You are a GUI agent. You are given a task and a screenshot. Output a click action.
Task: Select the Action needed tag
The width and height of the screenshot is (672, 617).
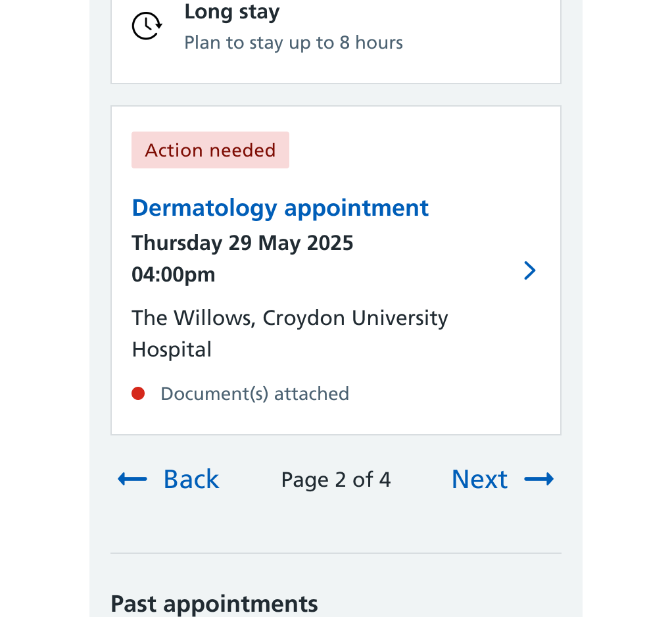pos(210,150)
